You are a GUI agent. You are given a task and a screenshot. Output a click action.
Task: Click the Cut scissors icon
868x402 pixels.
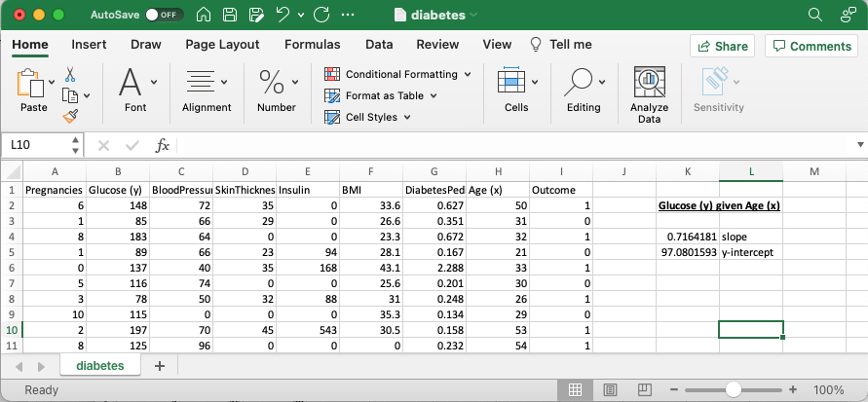point(70,74)
